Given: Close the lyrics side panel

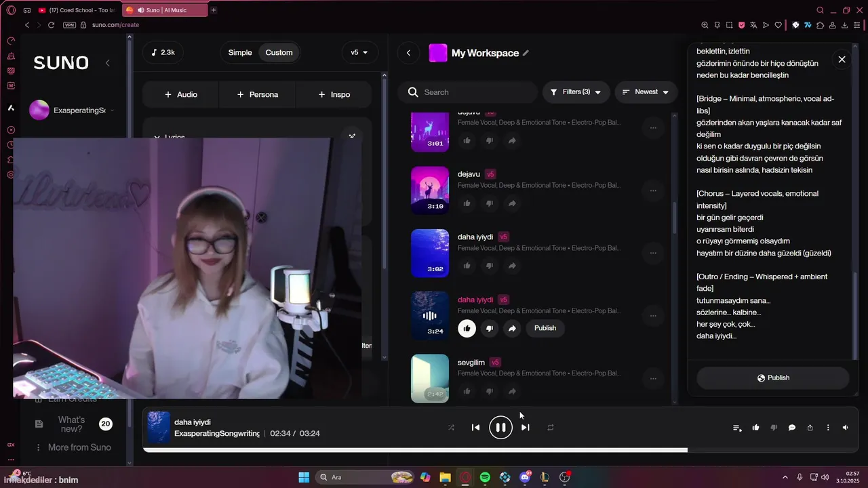Looking at the screenshot, I should [842, 60].
